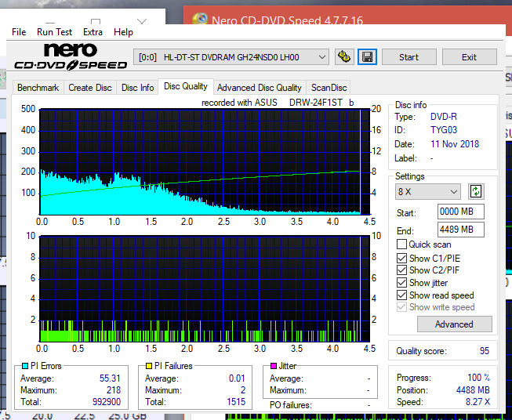Switch to the Benchmark tab

(x=38, y=88)
